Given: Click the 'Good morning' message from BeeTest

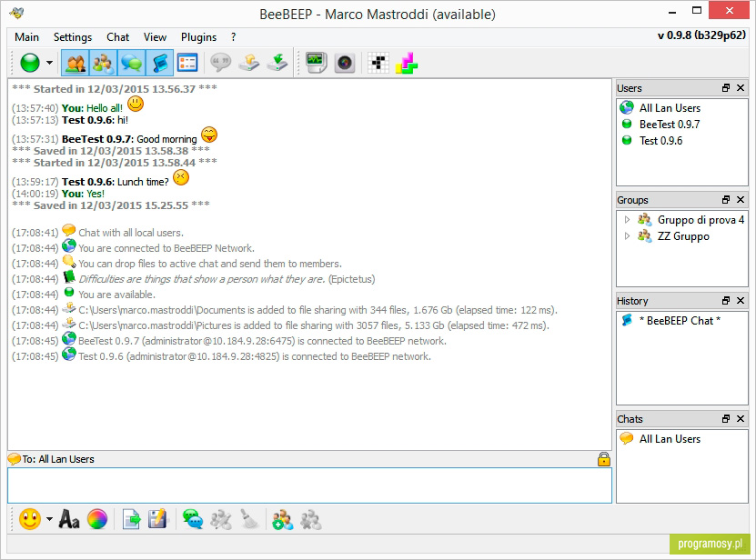Looking at the screenshot, I should (166, 139).
